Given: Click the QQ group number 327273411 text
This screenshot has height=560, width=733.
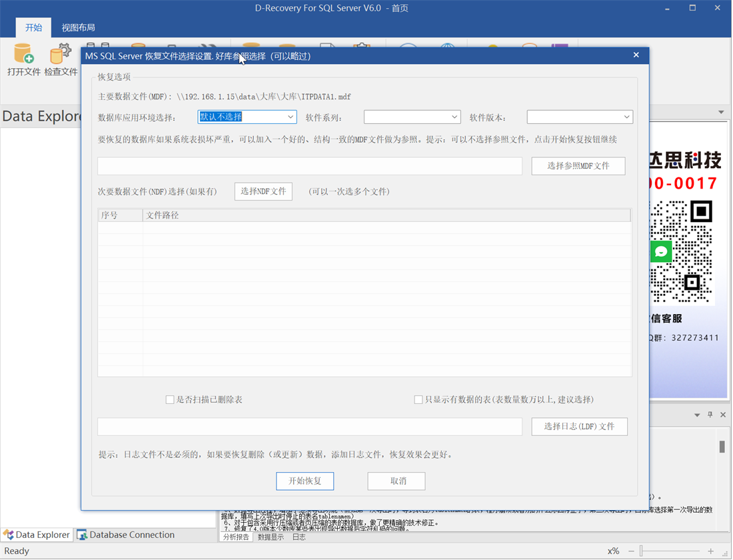Looking at the screenshot, I should 695,338.
